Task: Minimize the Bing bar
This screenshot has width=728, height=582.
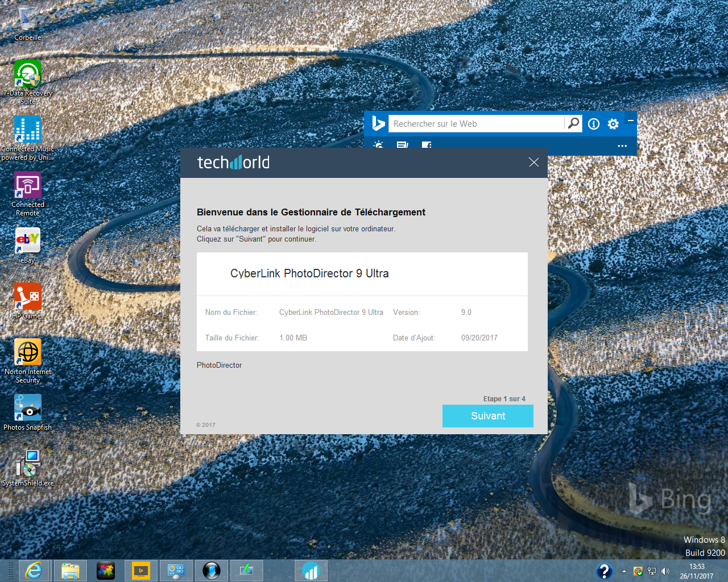Action: point(631,120)
